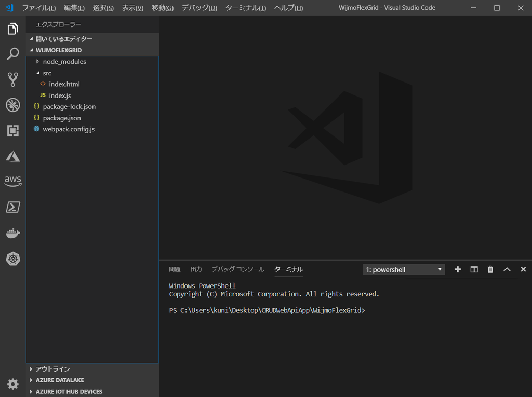Open the 編集(E) menu
Image resolution: width=532 pixels, height=397 pixels.
pos(74,7)
